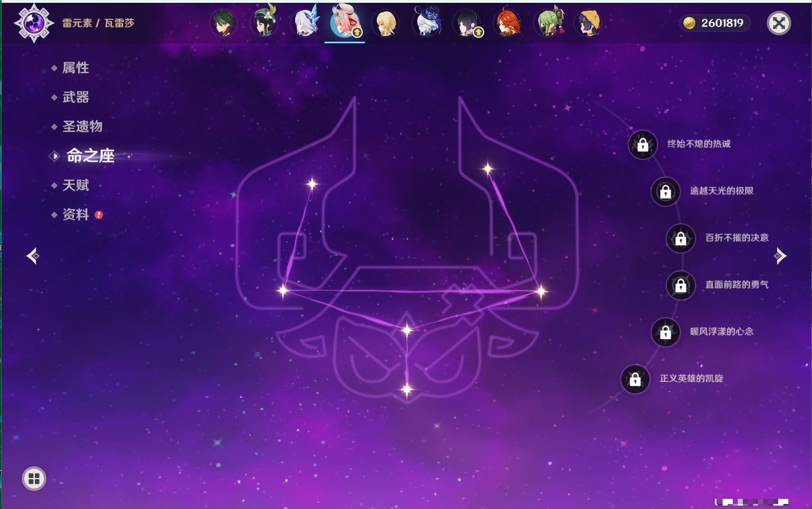Screen dimensions: 812x509
Task: Open constellation label 逾越天光的极限
Action: 721,191
